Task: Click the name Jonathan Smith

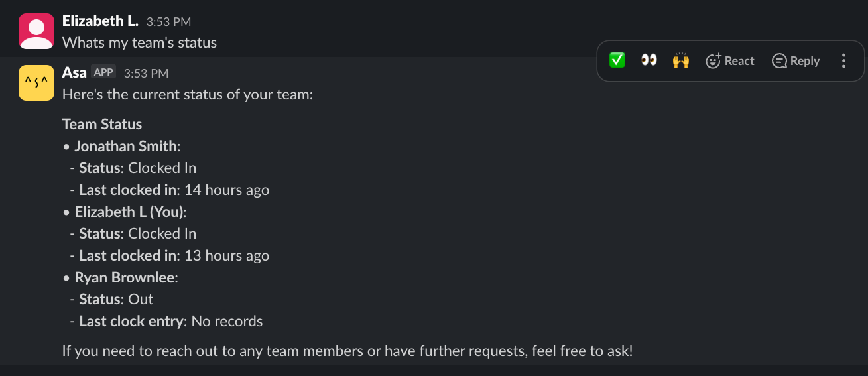Action: click(x=127, y=147)
